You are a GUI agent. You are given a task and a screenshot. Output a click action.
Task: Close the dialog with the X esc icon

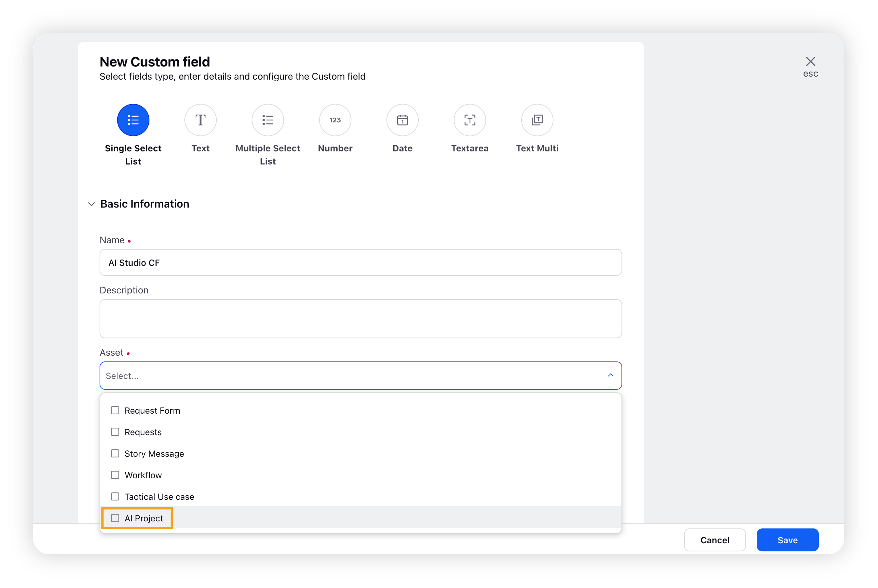810,62
